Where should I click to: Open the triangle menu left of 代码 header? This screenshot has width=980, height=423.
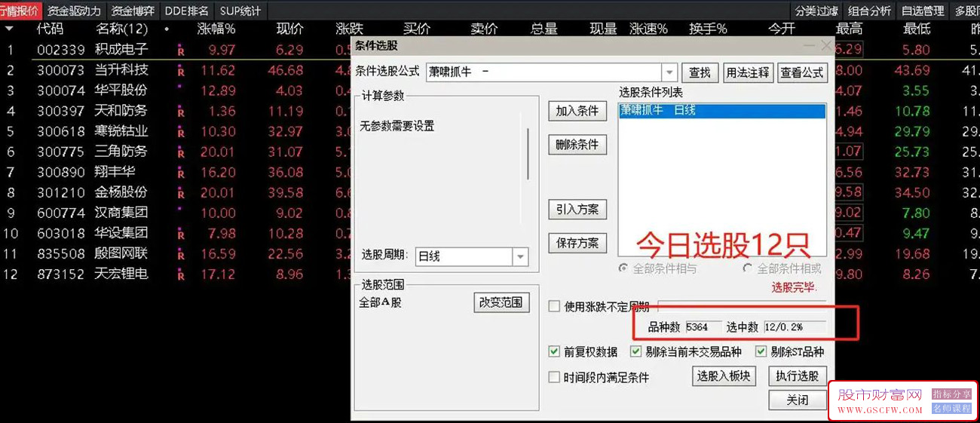pos(9,29)
